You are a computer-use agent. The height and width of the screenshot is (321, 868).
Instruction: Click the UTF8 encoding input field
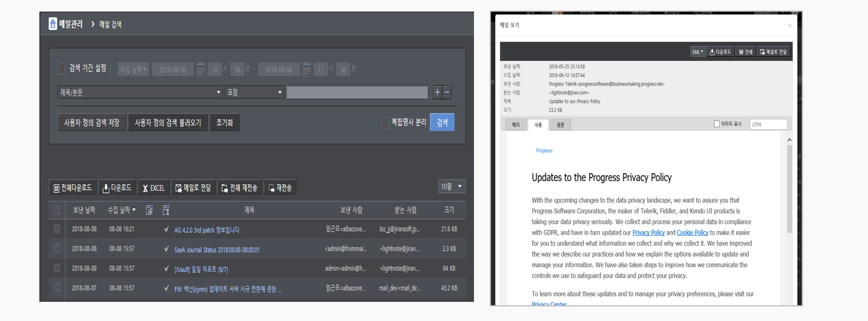pyautogui.click(x=768, y=124)
